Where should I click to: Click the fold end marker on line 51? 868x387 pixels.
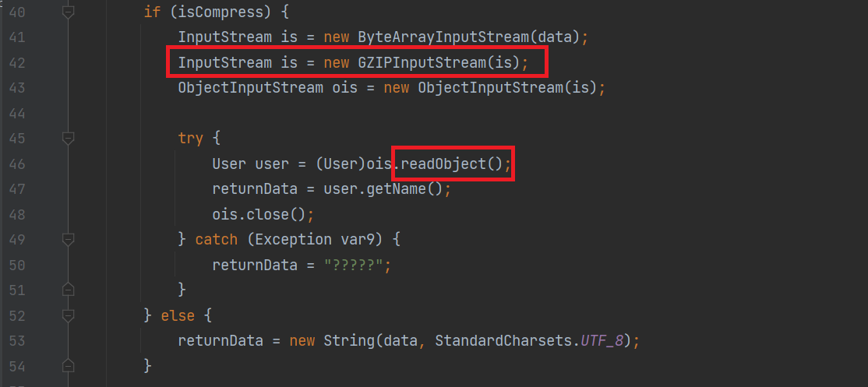[x=69, y=290]
